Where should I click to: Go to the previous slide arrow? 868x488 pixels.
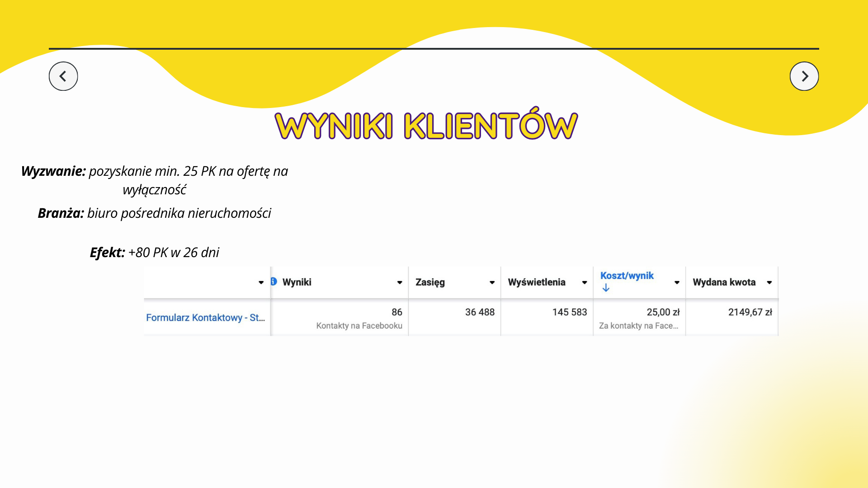coord(63,76)
